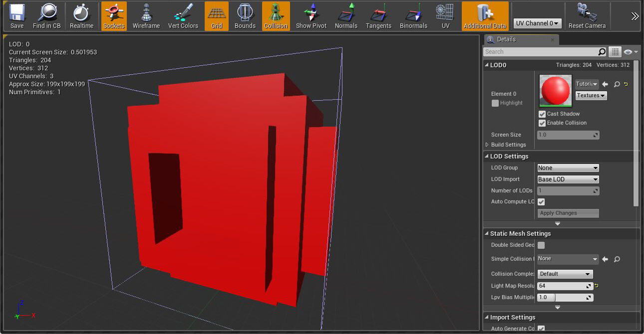Toggle Sockets display in toolbar
Viewport: 644px width, 334px height.
click(114, 16)
